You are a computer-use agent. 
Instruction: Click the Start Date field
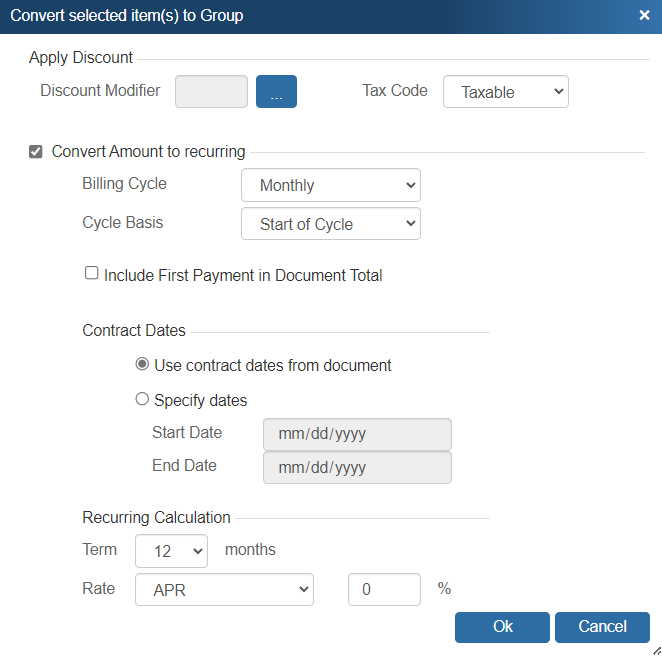pos(356,434)
